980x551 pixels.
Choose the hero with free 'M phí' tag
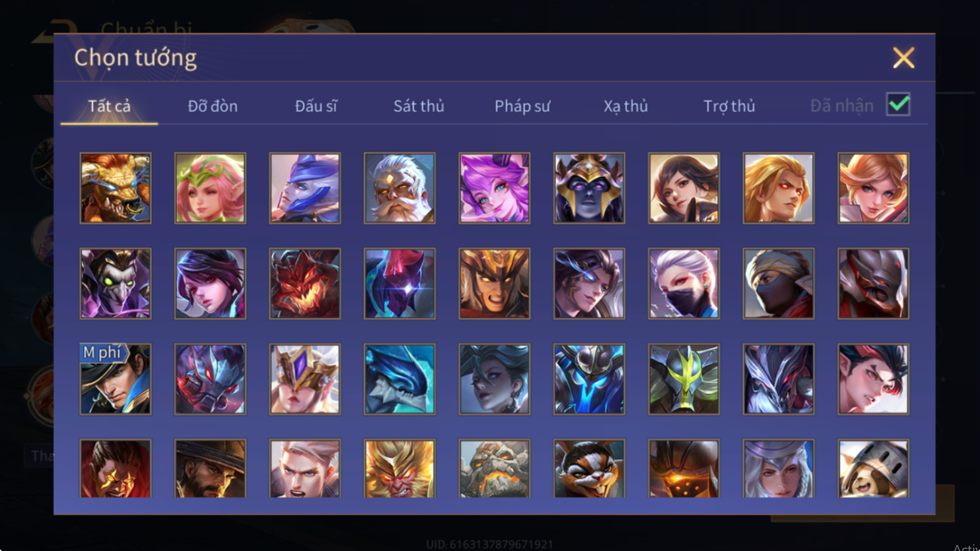click(x=116, y=379)
